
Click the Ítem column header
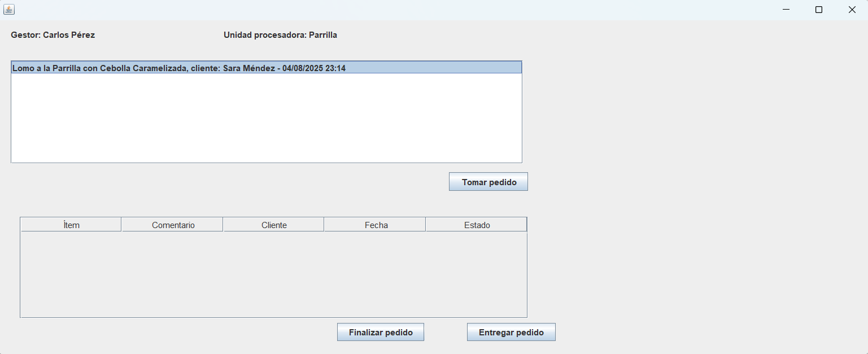click(x=71, y=225)
